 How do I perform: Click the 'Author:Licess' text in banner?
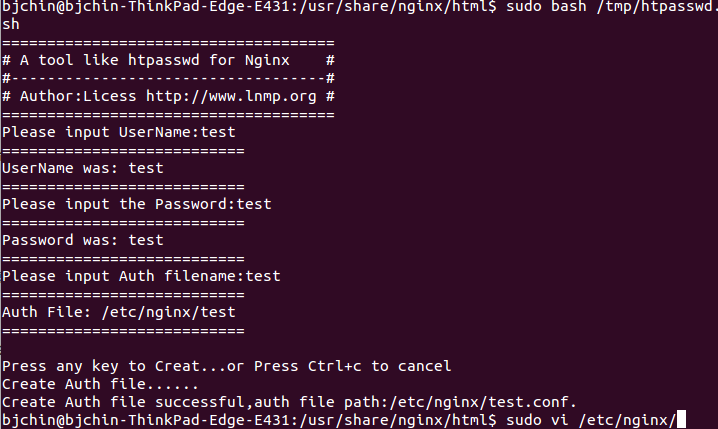pyautogui.click(x=78, y=97)
